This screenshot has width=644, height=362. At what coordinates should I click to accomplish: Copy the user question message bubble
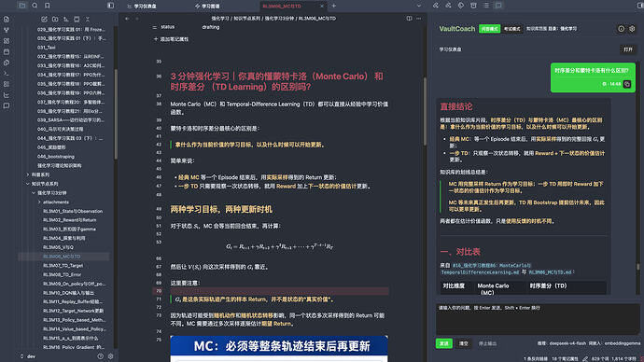click(x=627, y=84)
